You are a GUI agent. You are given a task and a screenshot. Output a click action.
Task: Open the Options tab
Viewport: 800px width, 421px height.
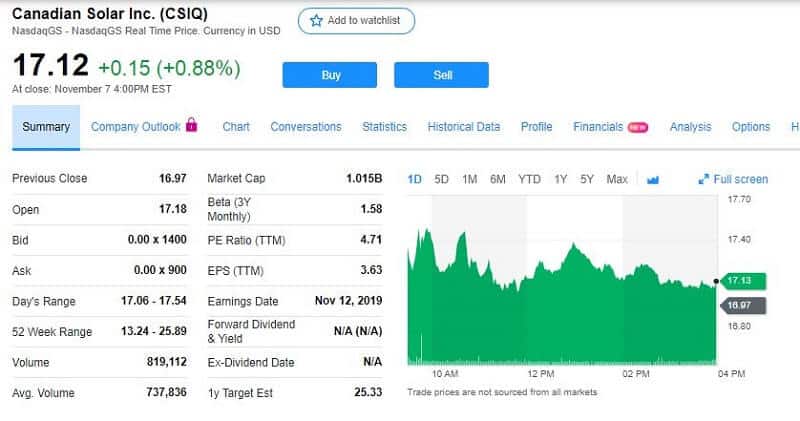pyautogui.click(x=751, y=127)
